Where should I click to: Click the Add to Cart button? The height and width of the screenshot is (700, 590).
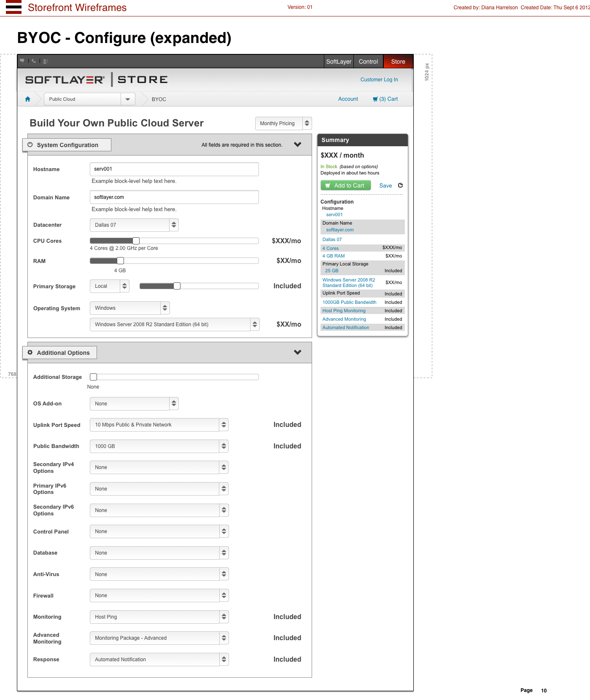click(x=346, y=185)
